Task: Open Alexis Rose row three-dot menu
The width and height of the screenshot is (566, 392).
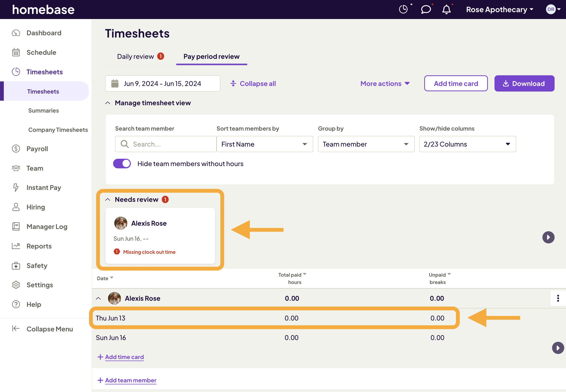Action: [558, 298]
